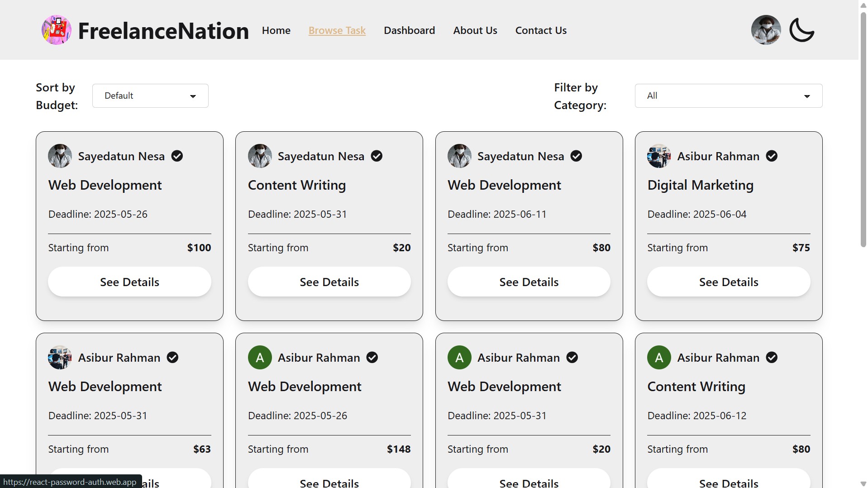Click 'Deadline: 2025-06-11' text

click(497, 214)
